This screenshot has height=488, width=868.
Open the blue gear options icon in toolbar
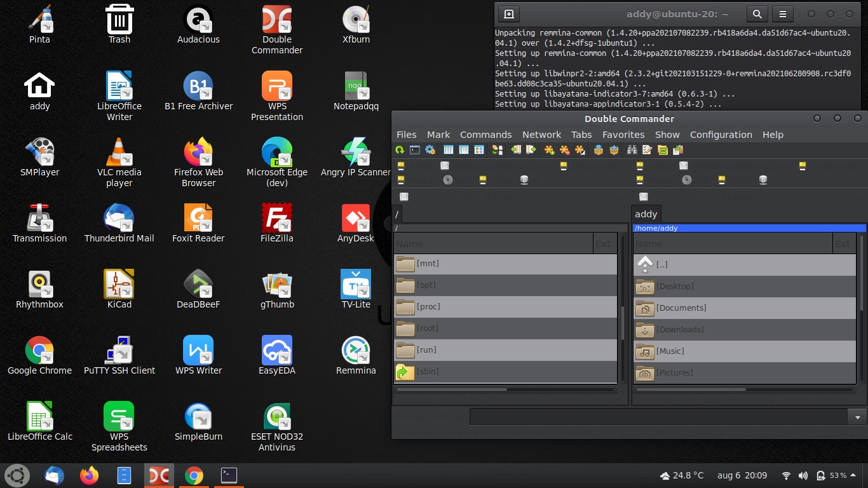coord(430,150)
